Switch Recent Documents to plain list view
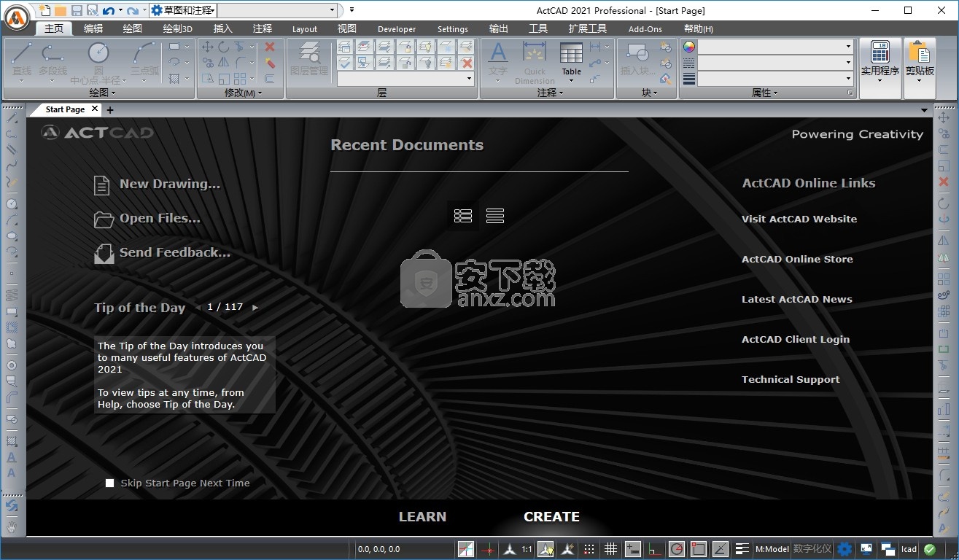959x560 pixels. [495, 216]
